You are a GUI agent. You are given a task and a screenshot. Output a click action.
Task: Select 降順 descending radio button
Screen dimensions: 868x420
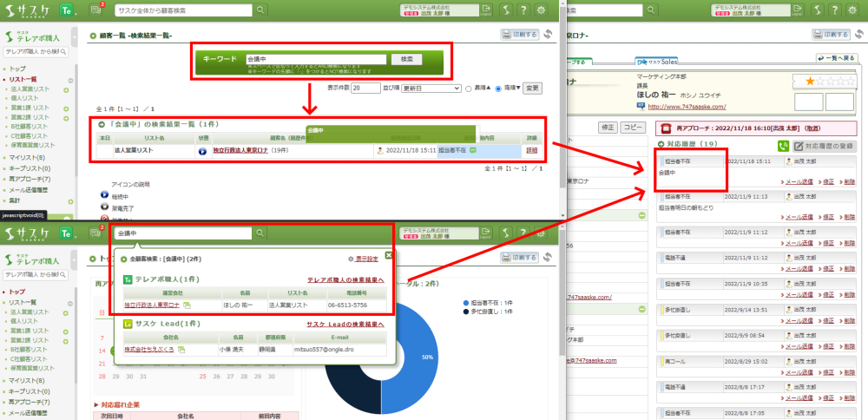[x=498, y=89]
